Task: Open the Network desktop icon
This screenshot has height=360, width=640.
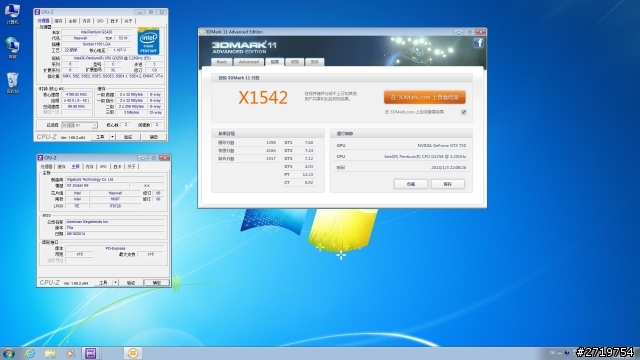Action: [x=12, y=48]
